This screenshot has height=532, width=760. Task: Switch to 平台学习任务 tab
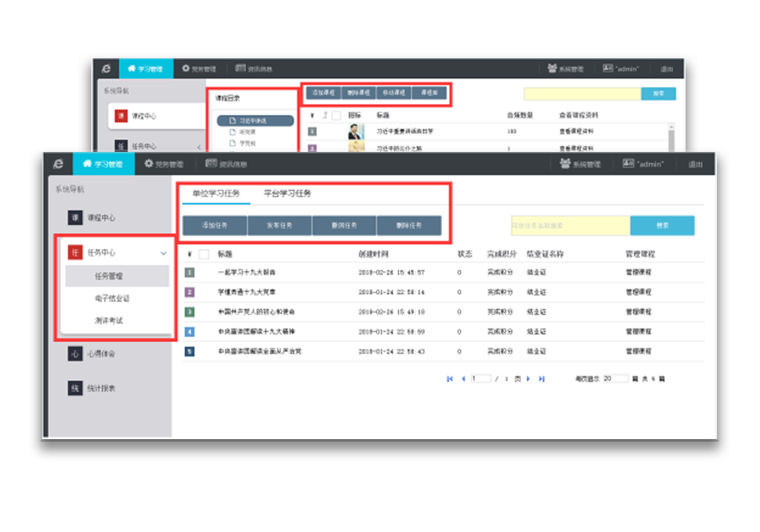(287, 193)
